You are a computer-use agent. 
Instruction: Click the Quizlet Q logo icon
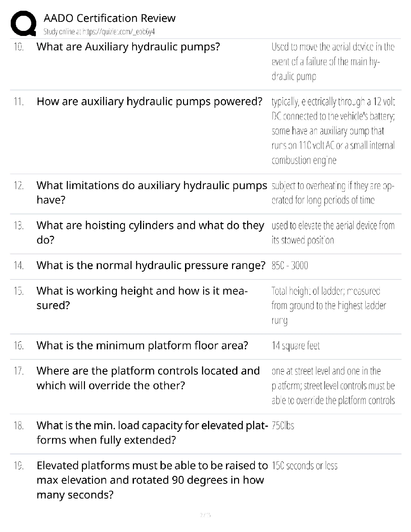(x=23, y=23)
